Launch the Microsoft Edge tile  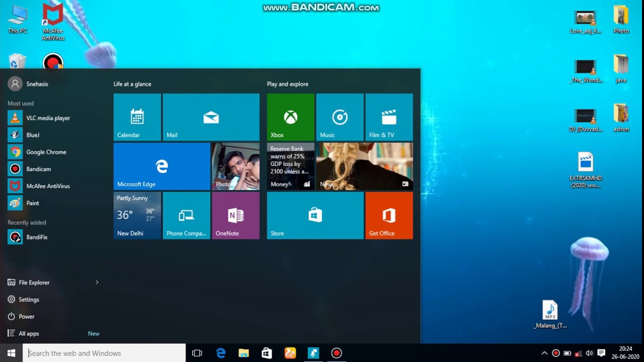coord(162,166)
